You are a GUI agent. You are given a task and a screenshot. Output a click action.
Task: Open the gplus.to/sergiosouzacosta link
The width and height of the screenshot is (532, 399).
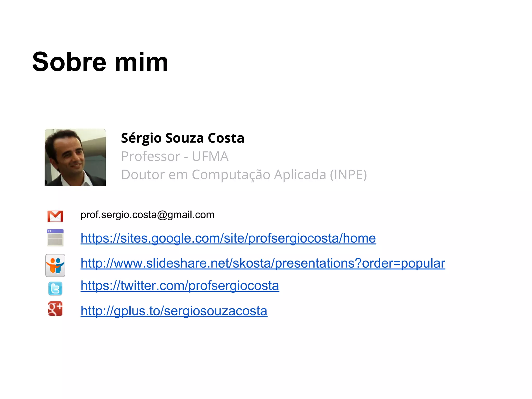click(x=174, y=311)
